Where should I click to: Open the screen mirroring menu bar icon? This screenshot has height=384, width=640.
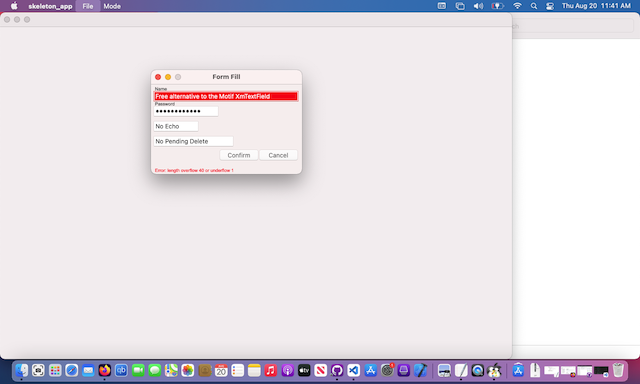460,6
